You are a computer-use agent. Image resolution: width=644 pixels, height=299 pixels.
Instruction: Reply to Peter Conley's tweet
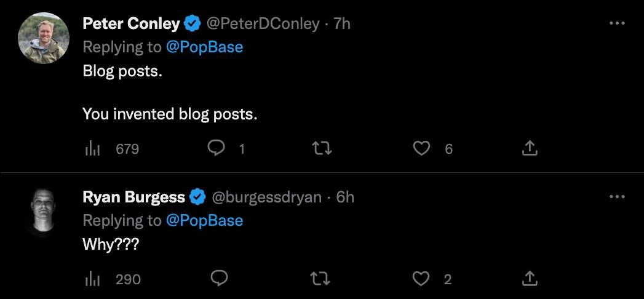[216, 148]
